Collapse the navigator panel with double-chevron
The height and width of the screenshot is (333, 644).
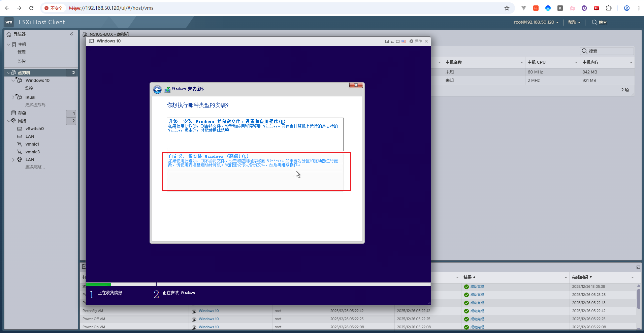tap(71, 34)
